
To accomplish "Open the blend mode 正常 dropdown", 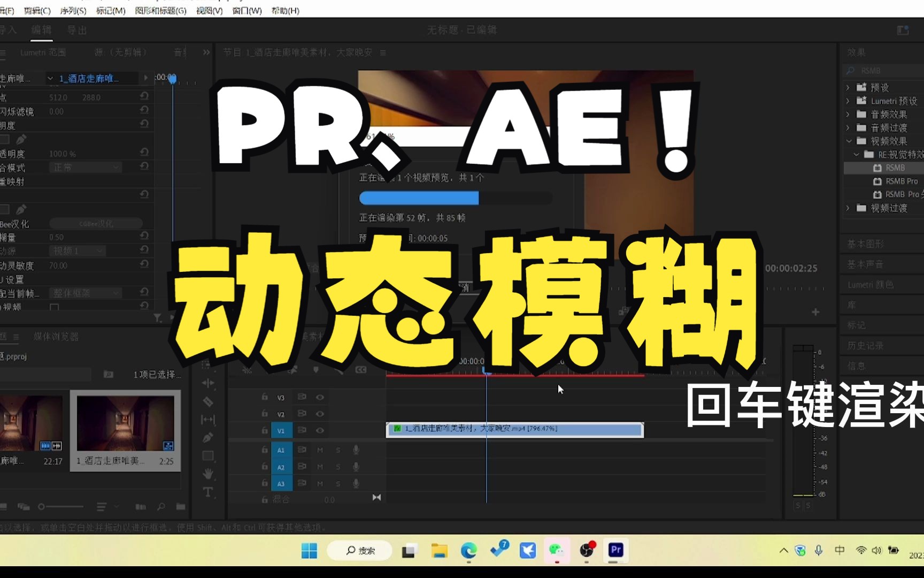I will pyautogui.click(x=86, y=168).
